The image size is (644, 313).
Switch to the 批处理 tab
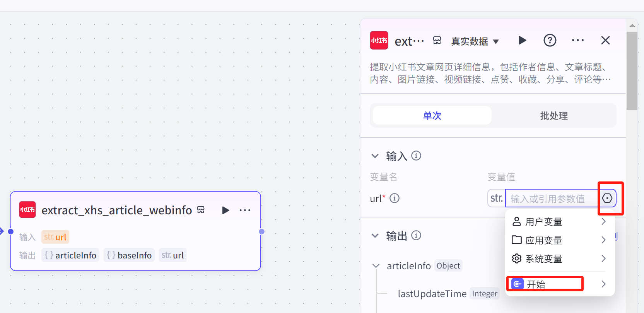[554, 116]
